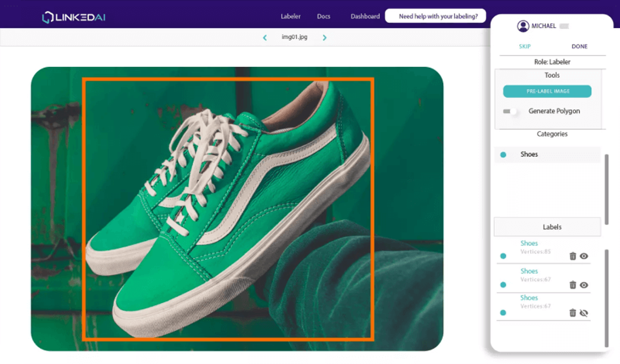Viewport: 620px width, 364px height.
Task: Go to the next image with the right arrow
Action: click(325, 38)
